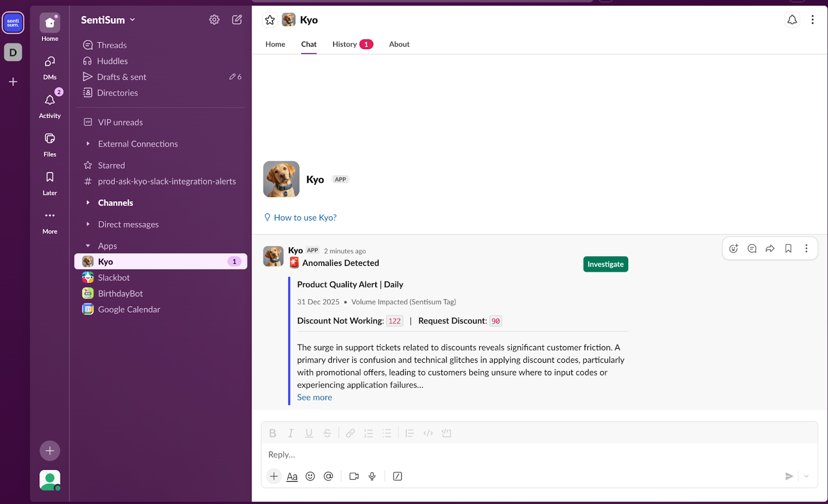The image size is (828, 504).
Task: Open Later bookmarks
Action: pos(50,183)
